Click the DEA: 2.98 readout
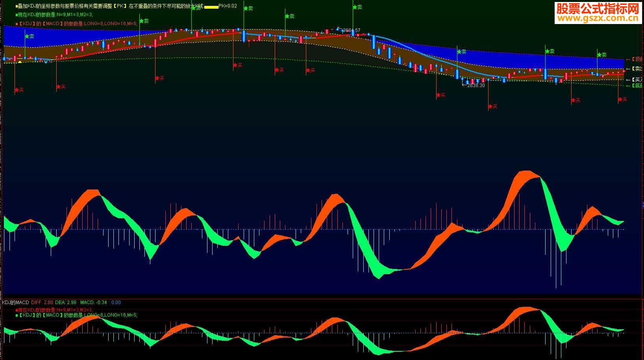644x360 pixels. (x=66, y=302)
